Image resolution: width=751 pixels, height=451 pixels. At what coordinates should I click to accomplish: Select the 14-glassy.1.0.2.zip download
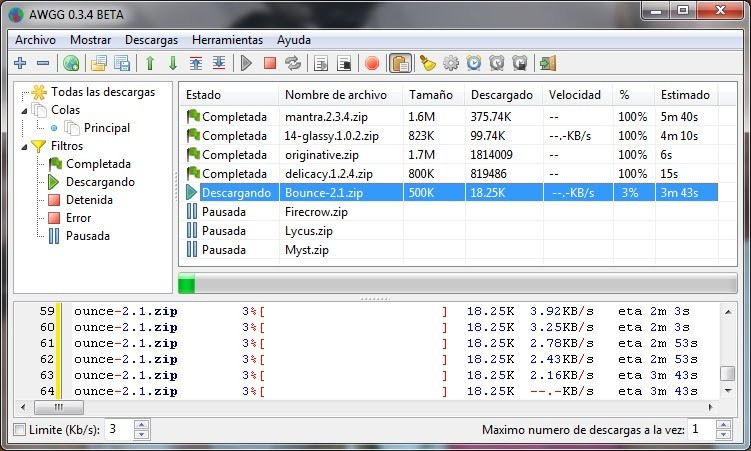pyautogui.click(x=449, y=135)
